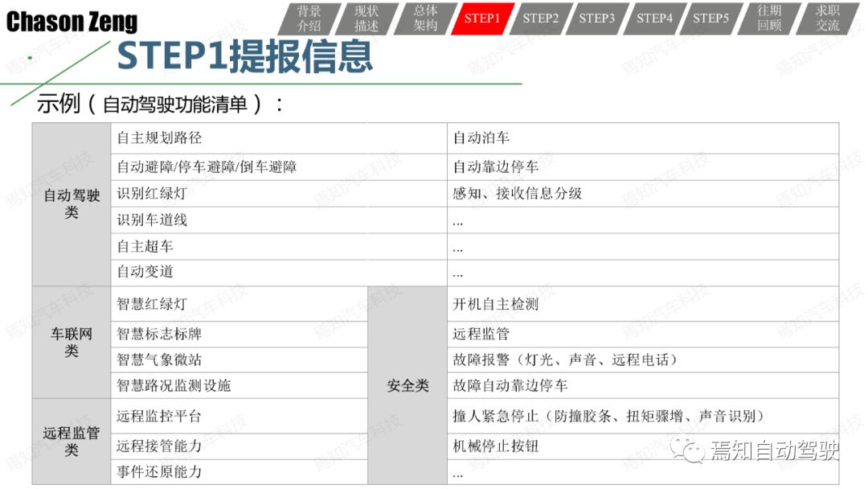Click the 事件还原能力 cell
This screenshot has width=868, height=489.
[x=240, y=472]
